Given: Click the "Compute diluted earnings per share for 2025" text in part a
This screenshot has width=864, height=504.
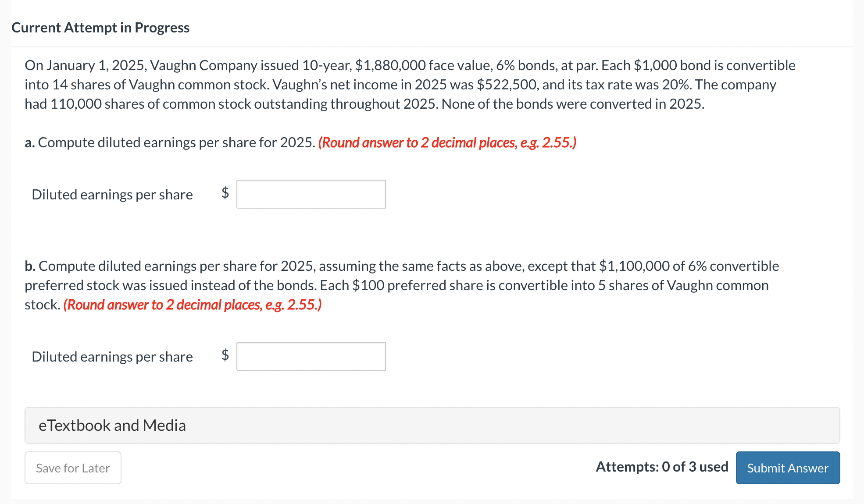Looking at the screenshot, I should [177, 142].
